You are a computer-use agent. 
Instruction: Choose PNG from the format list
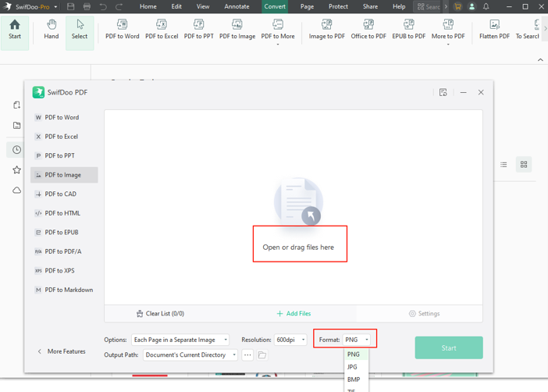click(356, 355)
